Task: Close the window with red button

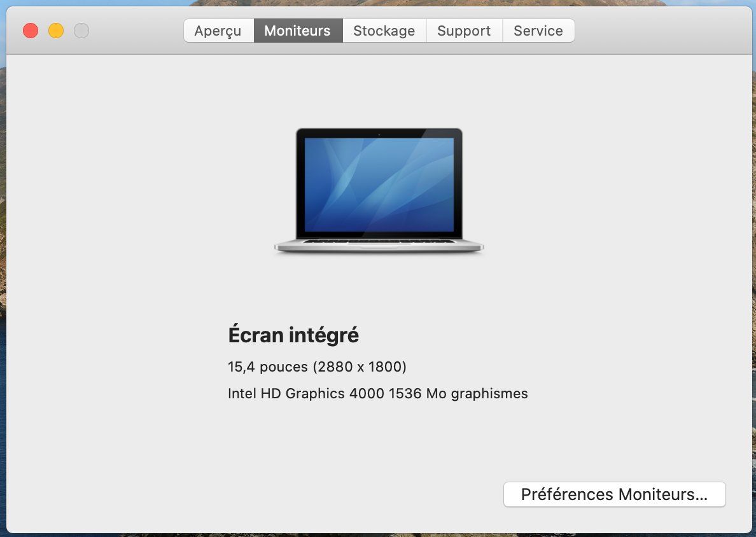Action: point(31,31)
